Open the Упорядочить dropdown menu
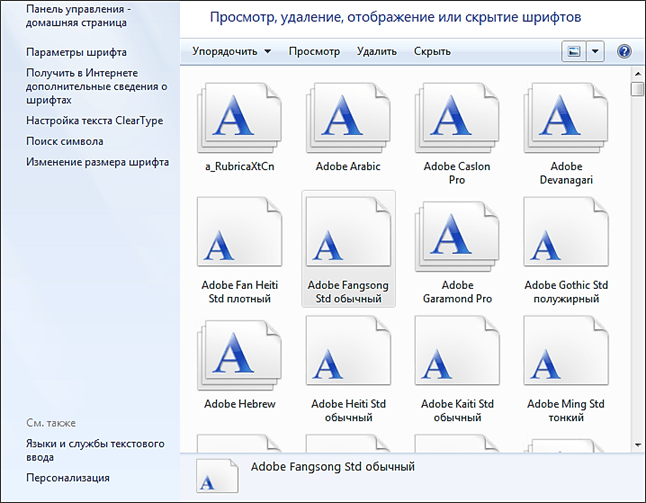This screenshot has height=503, width=646. click(x=232, y=51)
